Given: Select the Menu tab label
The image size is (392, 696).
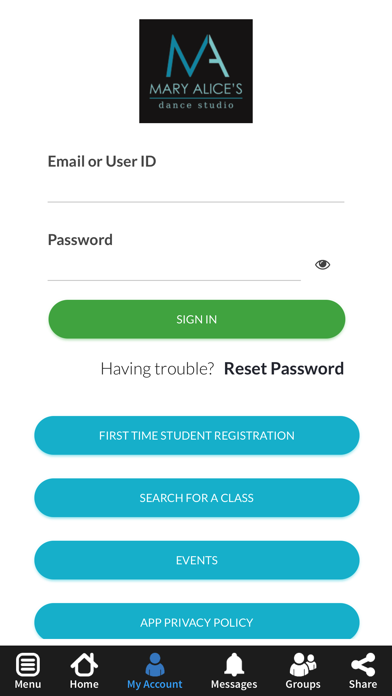Looking at the screenshot, I should [x=28, y=684].
